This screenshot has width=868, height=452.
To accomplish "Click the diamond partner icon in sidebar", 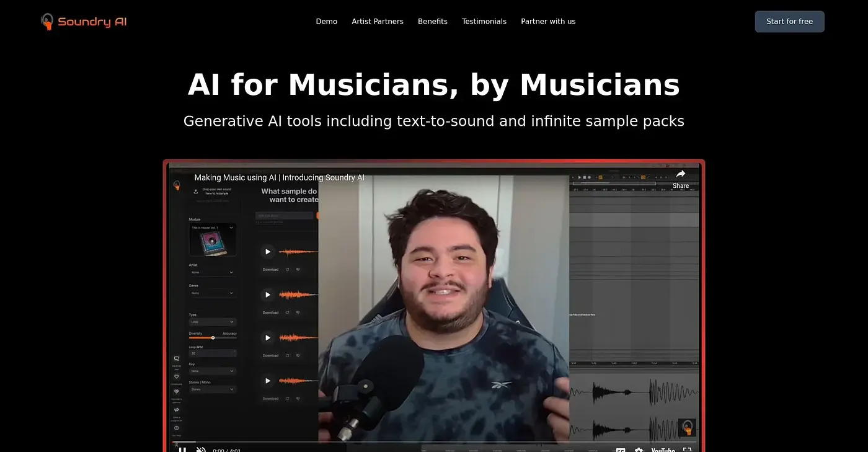I will click(177, 392).
